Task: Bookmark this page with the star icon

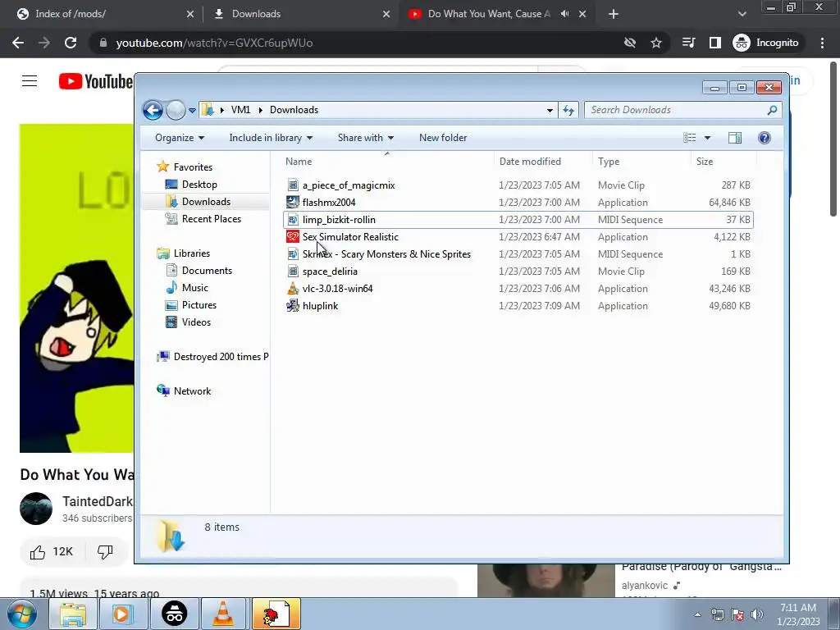Action: 656,43
